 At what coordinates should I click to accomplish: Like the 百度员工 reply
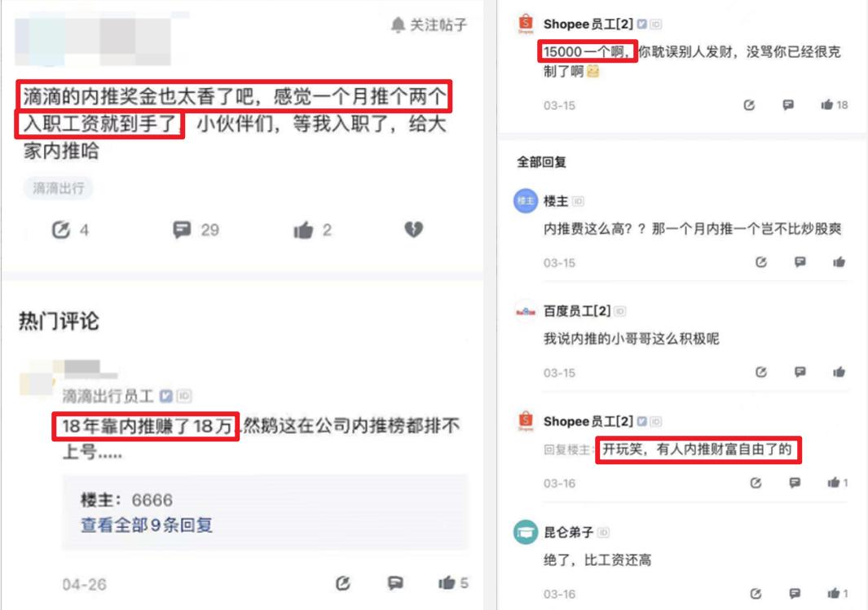(839, 372)
